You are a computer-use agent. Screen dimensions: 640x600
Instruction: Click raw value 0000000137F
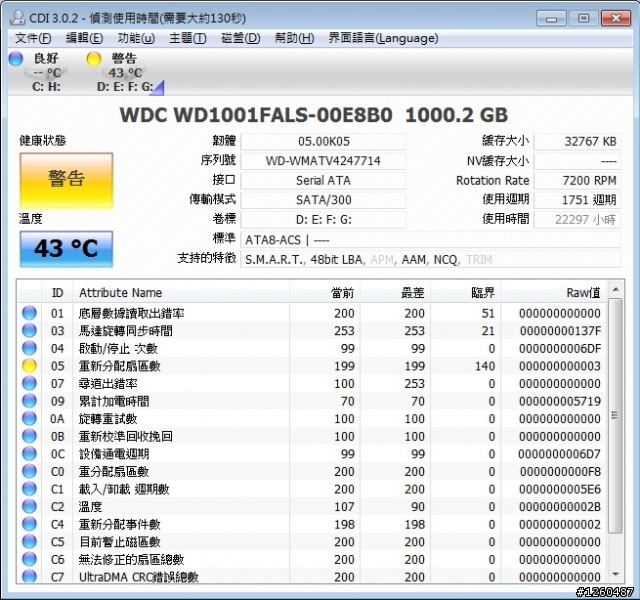560,331
